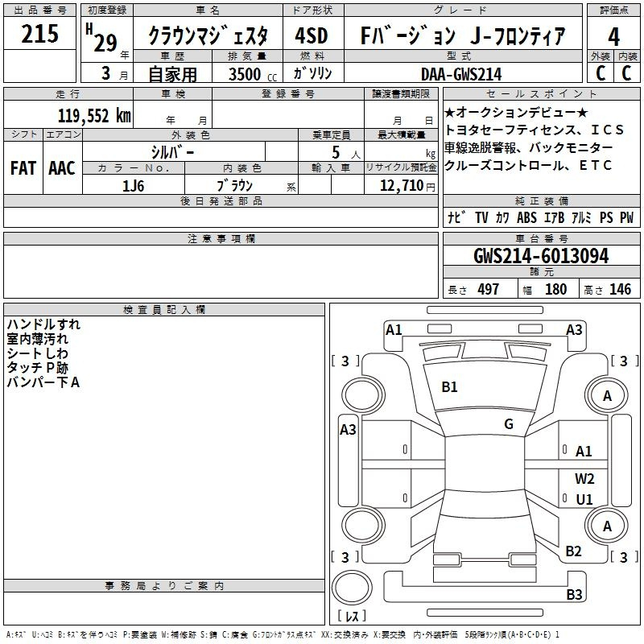Select the W2 repair mark on diagram
The image size is (644, 644).
click(x=584, y=479)
